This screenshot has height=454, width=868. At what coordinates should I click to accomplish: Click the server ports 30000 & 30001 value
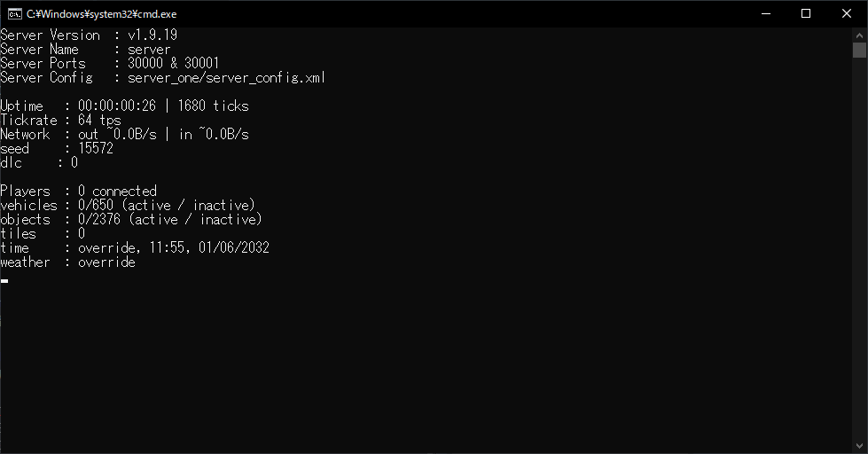[x=174, y=64]
